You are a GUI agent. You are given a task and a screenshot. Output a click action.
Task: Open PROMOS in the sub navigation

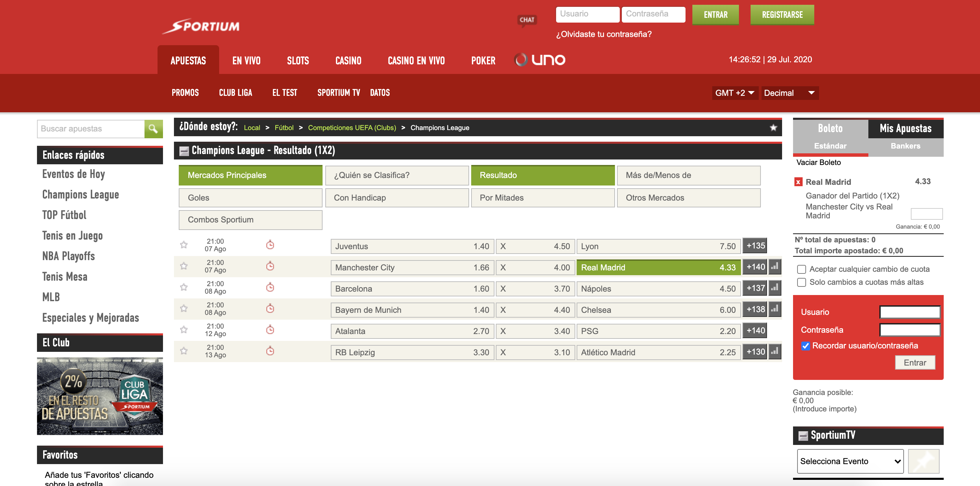185,93
